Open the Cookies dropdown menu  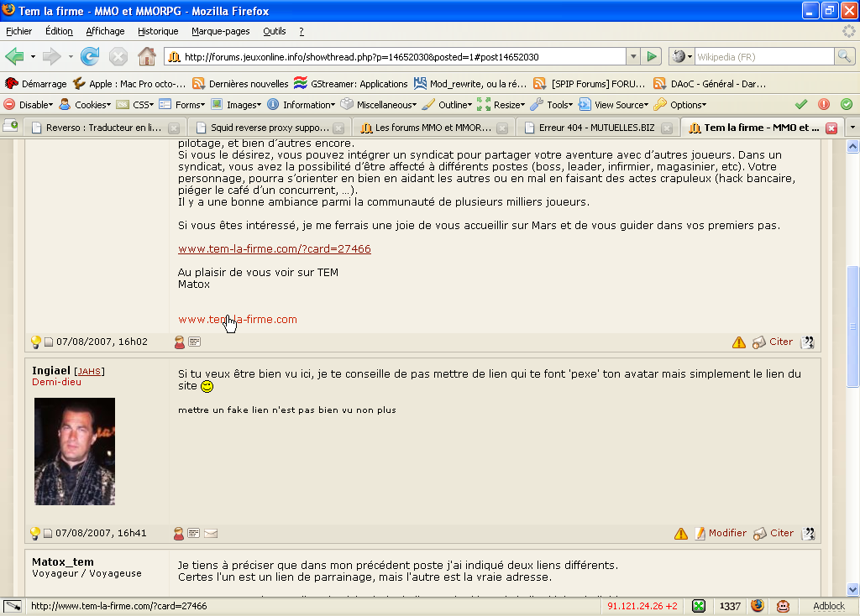pos(86,105)
